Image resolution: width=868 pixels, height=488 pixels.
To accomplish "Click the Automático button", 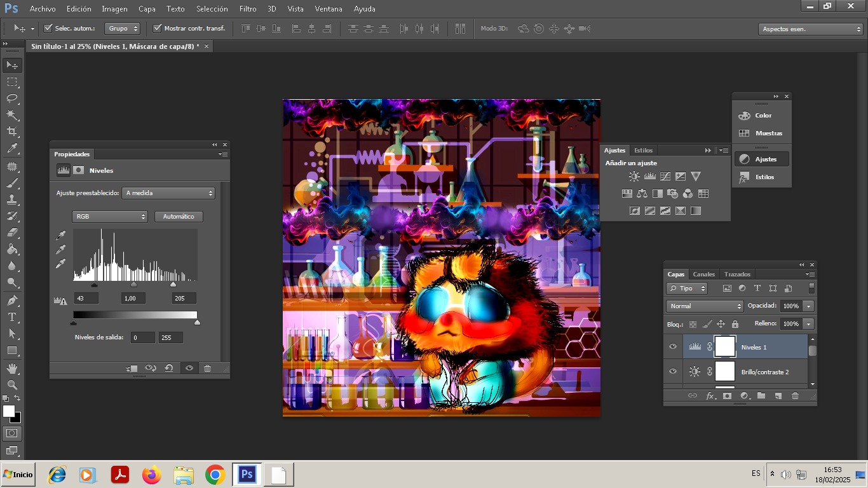I will point(179,217).
